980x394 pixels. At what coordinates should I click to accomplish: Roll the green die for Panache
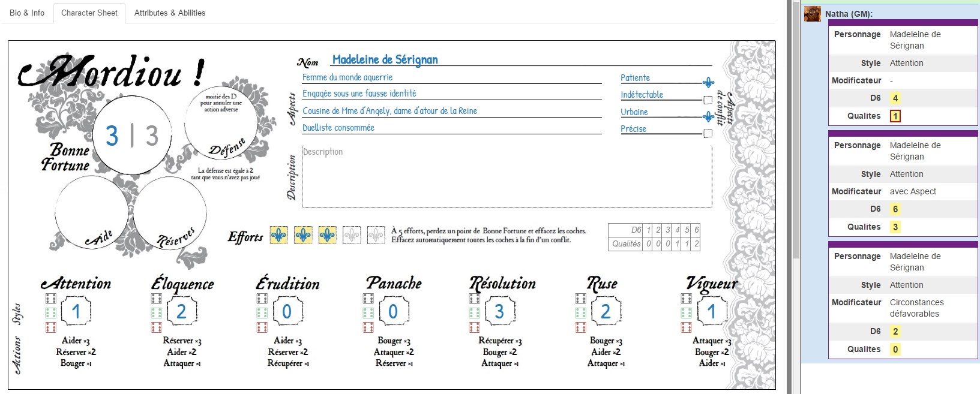[368, 313]
